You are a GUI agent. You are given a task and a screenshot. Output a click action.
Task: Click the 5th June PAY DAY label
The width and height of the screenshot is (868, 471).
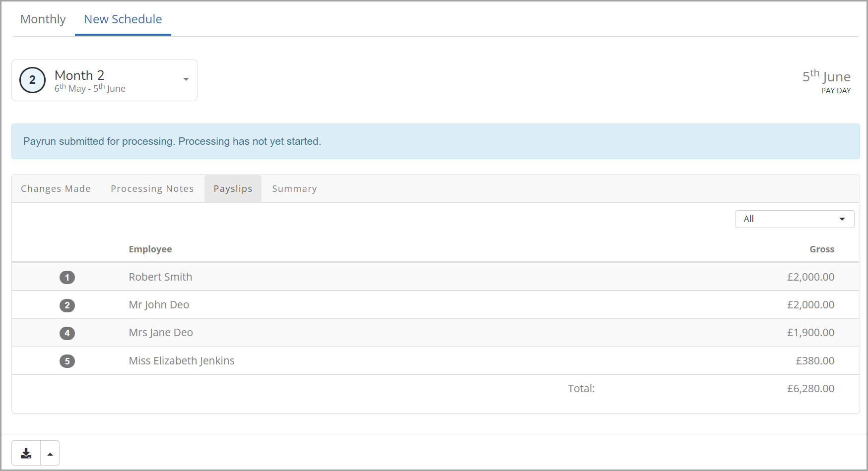click(826, 81)
